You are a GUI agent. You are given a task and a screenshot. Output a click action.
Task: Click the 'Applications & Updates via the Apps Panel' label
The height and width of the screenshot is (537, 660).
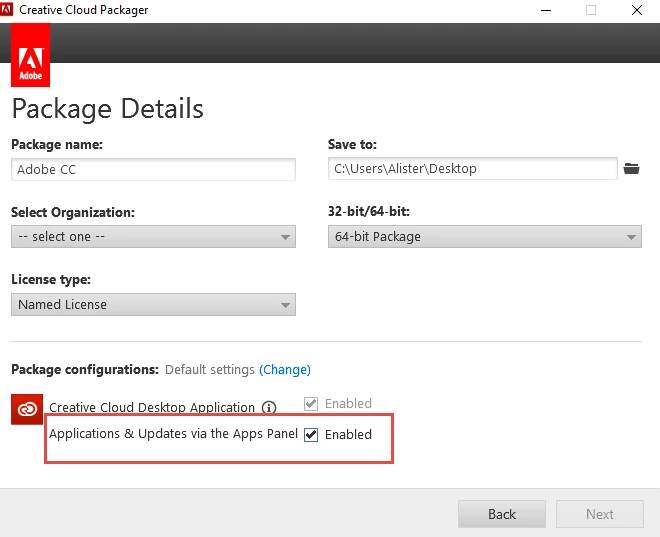point(173,433)
